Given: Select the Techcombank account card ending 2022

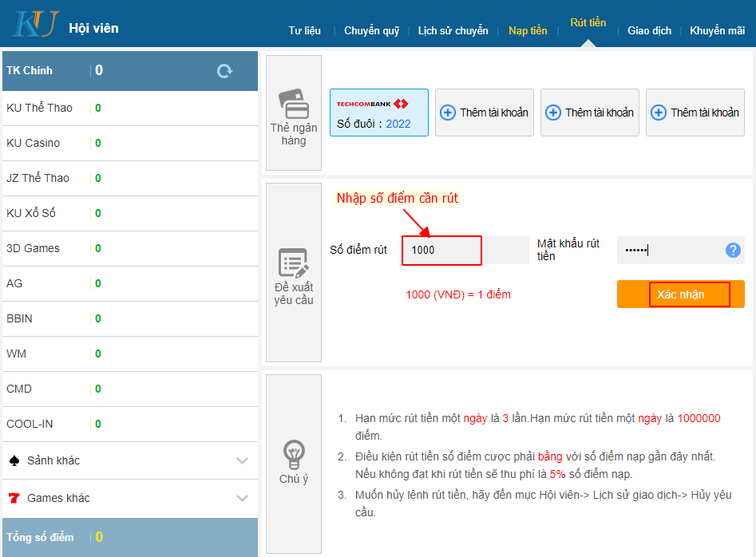Looking at the screenshot, I should (378, 112).
